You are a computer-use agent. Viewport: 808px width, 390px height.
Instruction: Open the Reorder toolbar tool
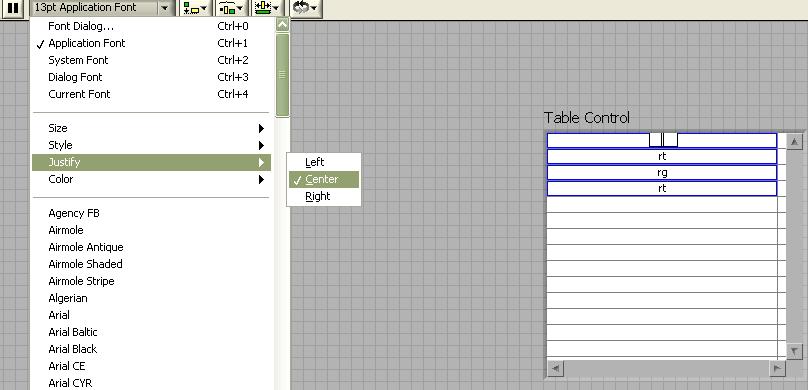(306, 8)
